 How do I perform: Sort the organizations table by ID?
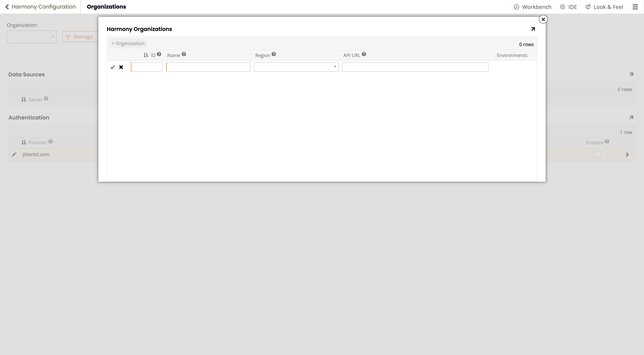(x=146, y=55)
